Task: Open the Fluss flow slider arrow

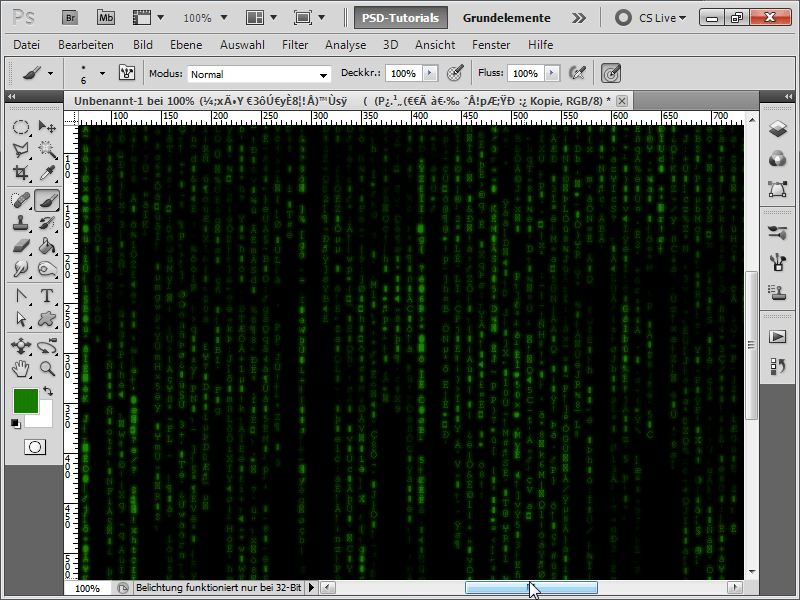Action: [552, 73]
